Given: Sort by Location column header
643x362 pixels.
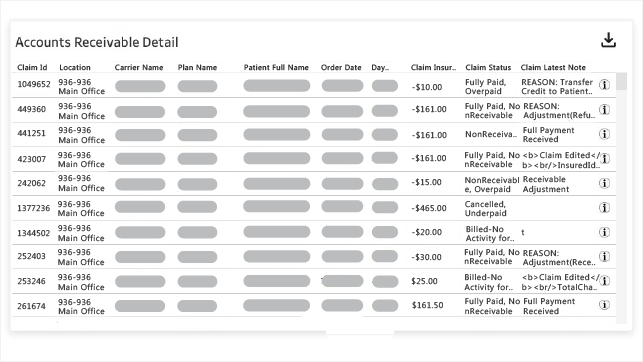Looking at the screenshot, I should pos(75,67).
